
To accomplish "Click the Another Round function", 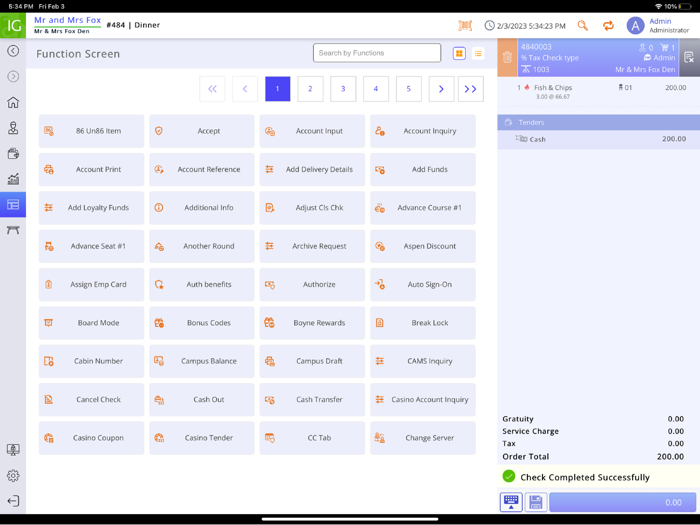I will (202, 246).
